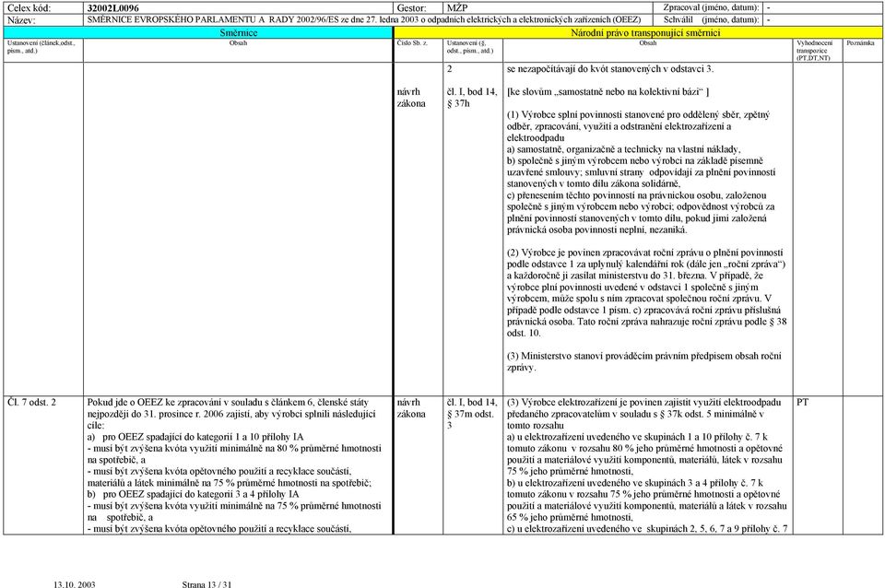Click 'Ustanovení (článek,odst., písm., atd.)' header
Screen dimensions: 885x588
[41, 47]
